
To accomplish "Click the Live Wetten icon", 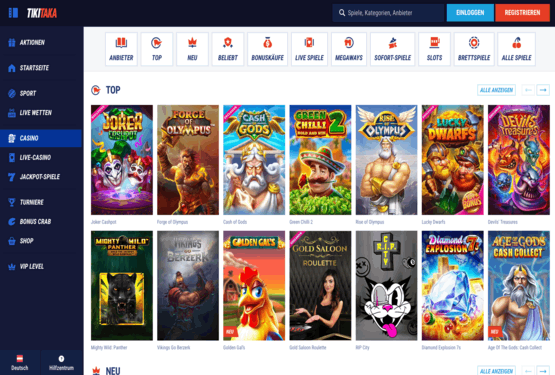I will point(12,113).
